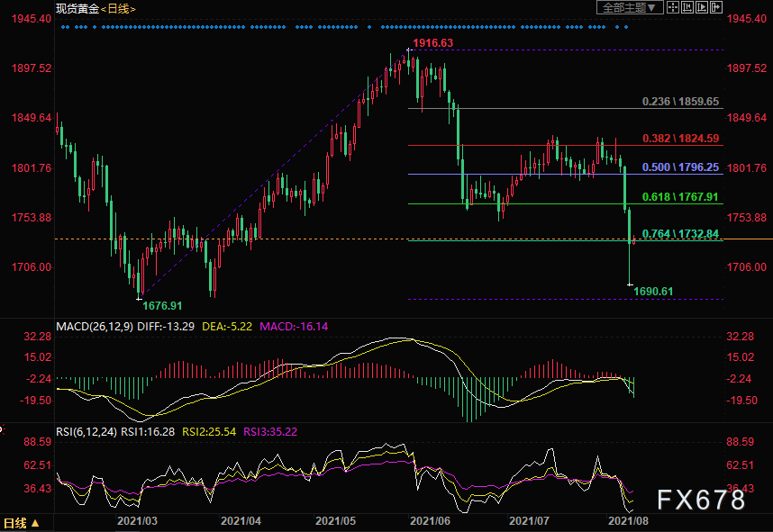Click 1753.88 on the left price axis

coord(32,218)
